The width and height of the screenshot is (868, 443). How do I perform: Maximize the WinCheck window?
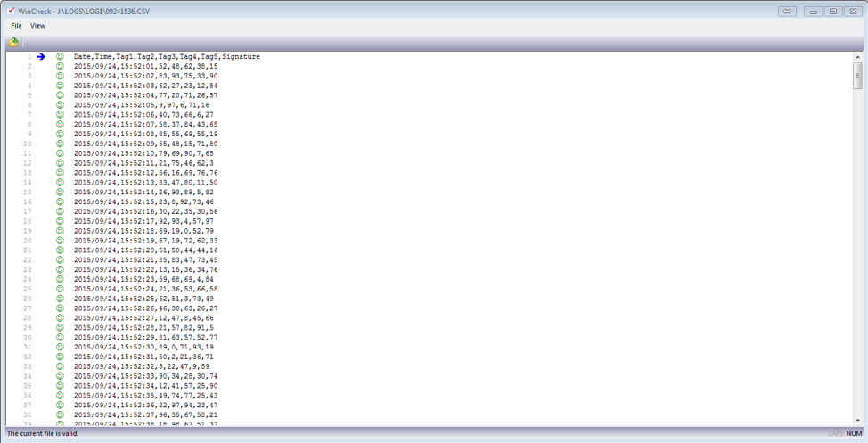833,11
